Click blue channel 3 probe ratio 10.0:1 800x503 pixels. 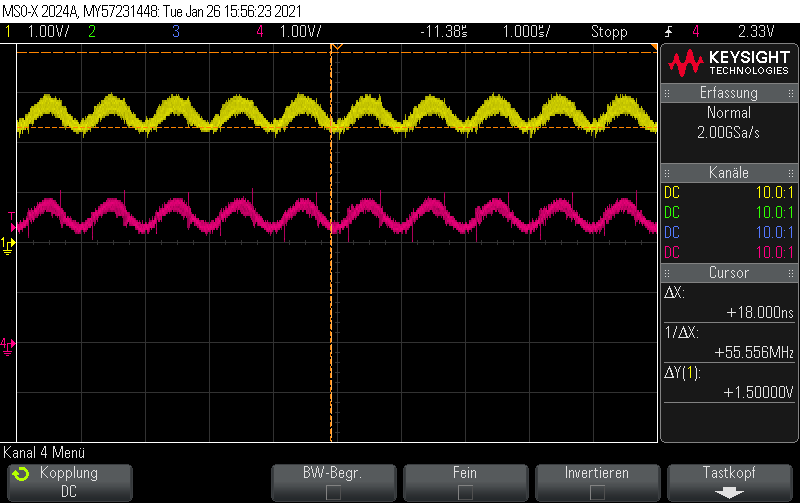click(774, 233)
